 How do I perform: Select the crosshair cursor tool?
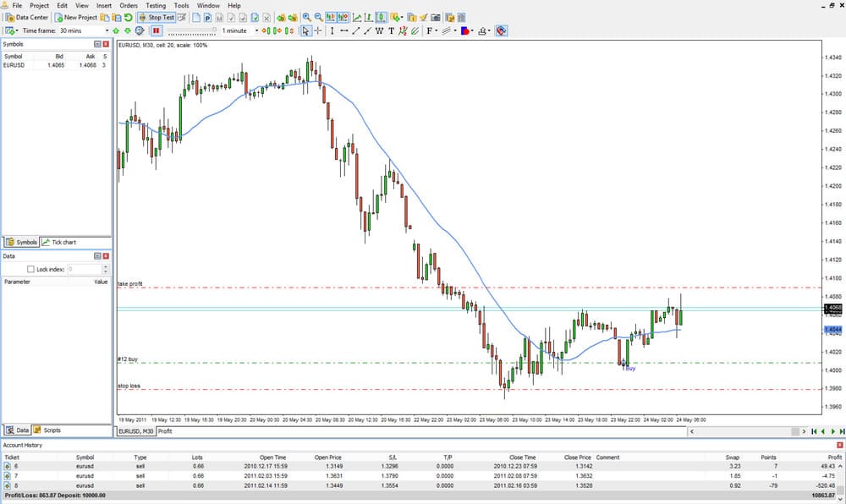318,31
